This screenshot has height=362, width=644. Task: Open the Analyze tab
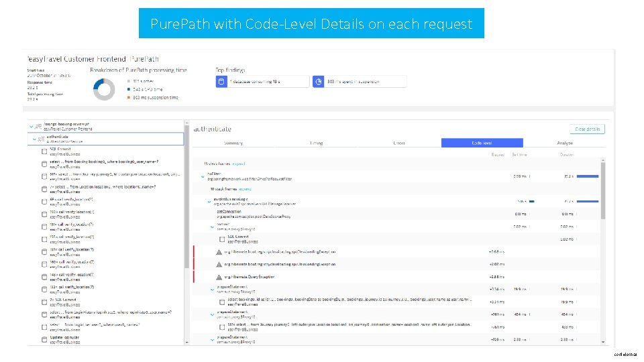click(x=565, y=143)
